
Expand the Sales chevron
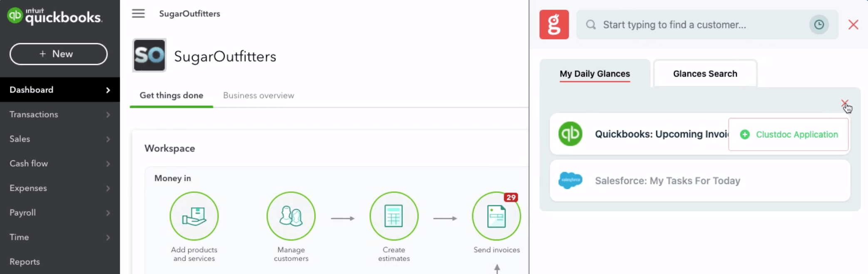(x=108, y=139)
